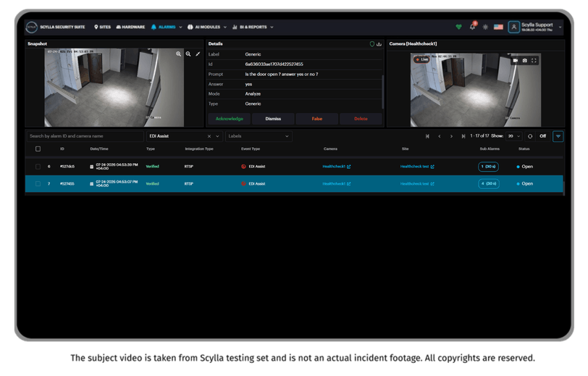
Task: Open Healthcheck test site in row 6
Action: 417,167
